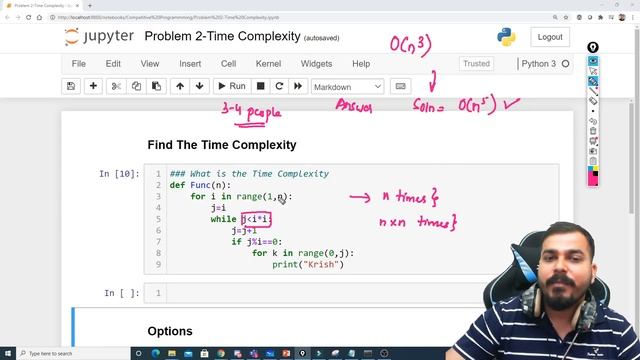Click code line print("Krish")
The height and width of the screenshot is (360, 640).
click(x=308, y=264)
